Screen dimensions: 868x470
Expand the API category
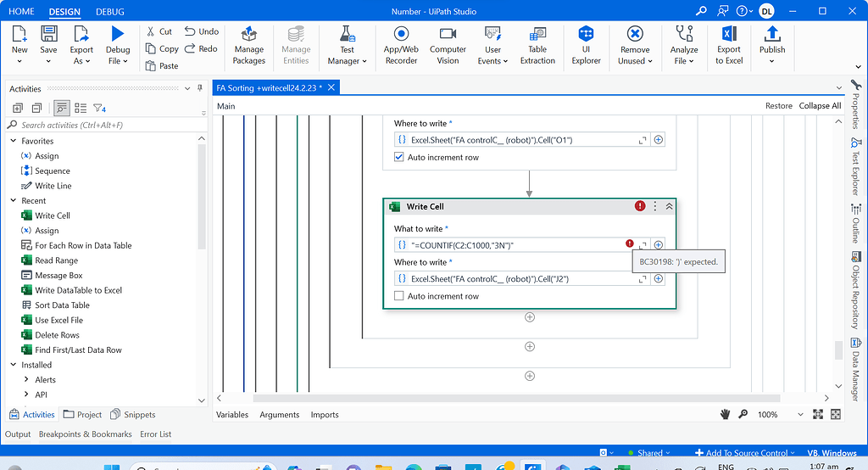click(x=26, y=394)
